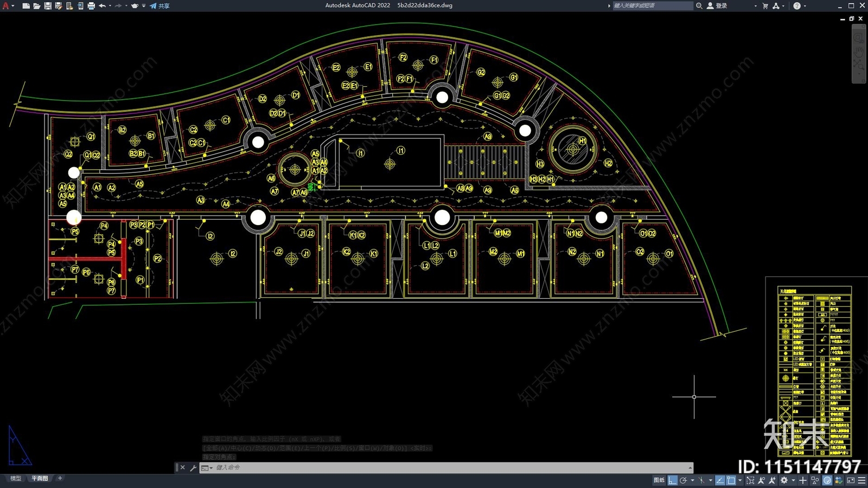Click the annotation monitor plus icon
The width and height of the screenshot is (868, 488).
(803, 480)
